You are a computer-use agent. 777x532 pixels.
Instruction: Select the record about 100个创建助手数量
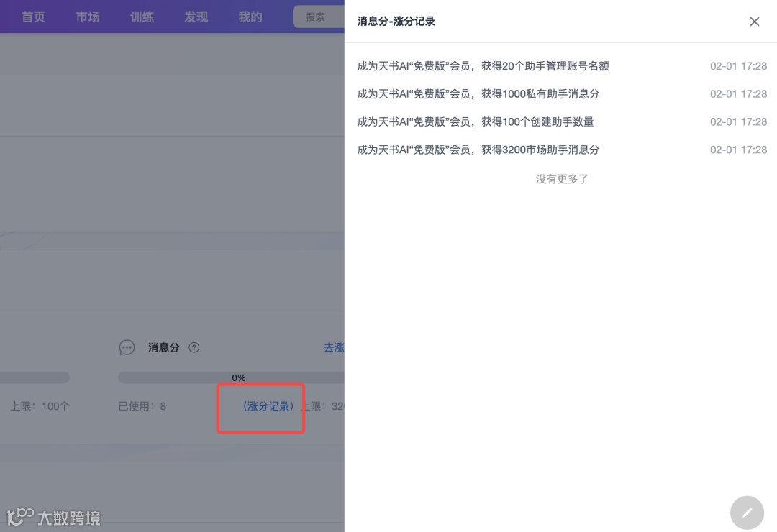click(562, 121)
